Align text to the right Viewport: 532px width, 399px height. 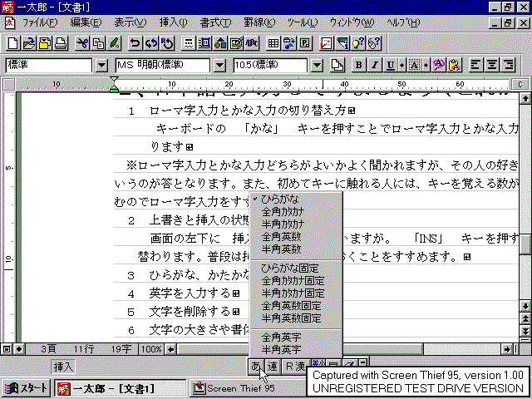pos(508,65)
